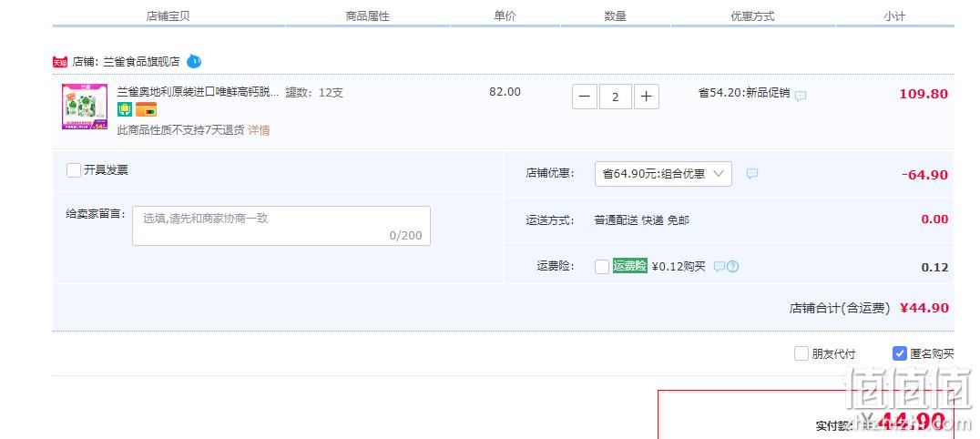The height and width of the screenshot is (439, 980).
Task: Open the 店铺优惠 省64.90元 dropdown
Action: point(663,174)
